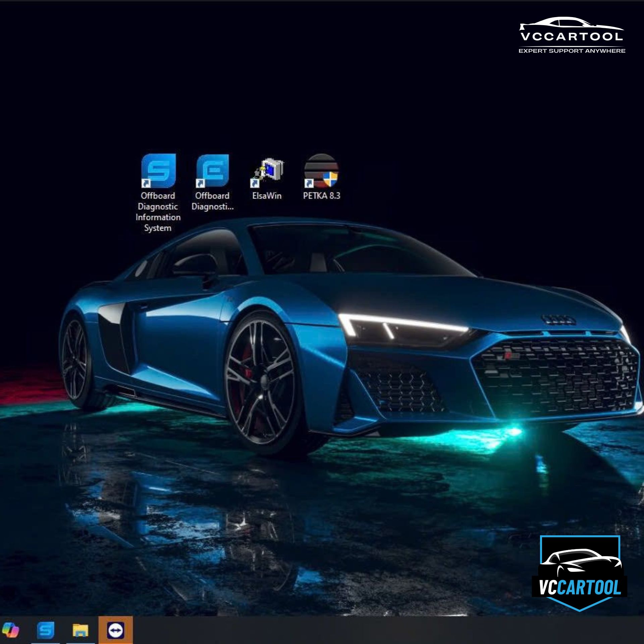The width and height of the screenshot is (644, 644).
Task: Click the 'Offboard Diagnostic Information System' label
Action: point(158,212)
